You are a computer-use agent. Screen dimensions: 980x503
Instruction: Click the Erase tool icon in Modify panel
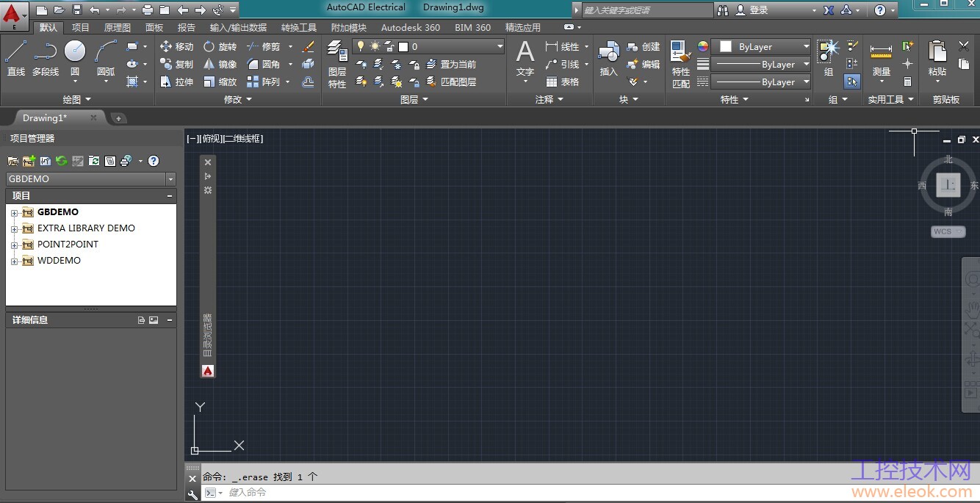click(x=309, y=46)
